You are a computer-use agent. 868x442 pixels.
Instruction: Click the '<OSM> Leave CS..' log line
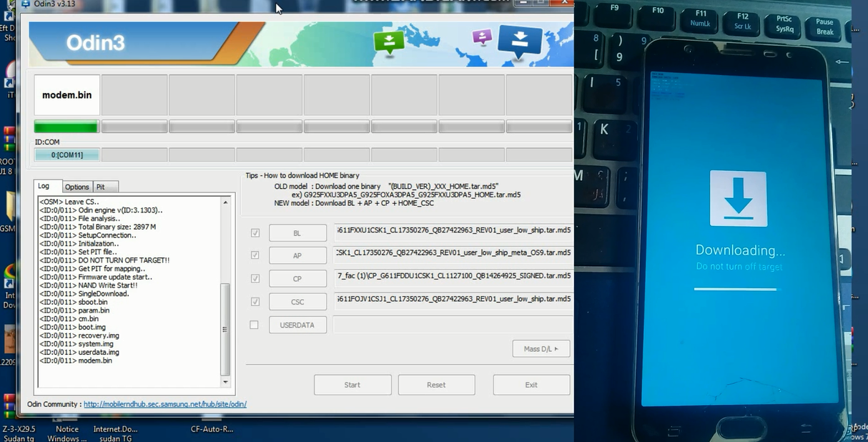(x=69, y=202)
